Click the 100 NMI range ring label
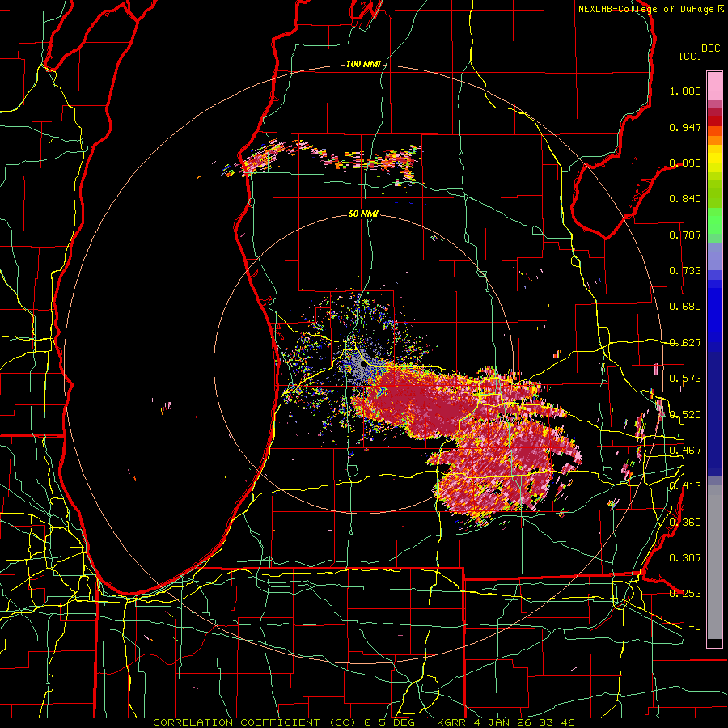The width and height of the screenshot is (728, 728). coord(363,64)
